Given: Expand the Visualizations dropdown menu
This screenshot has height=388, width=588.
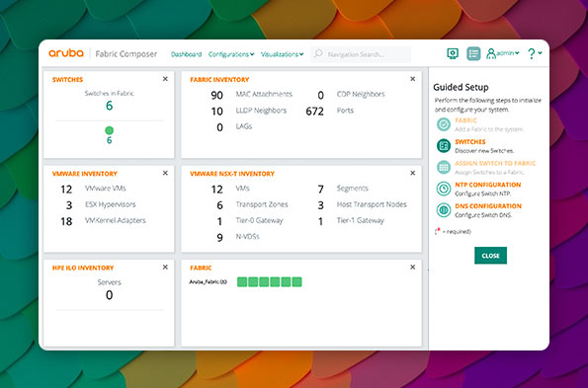Looking at the screenshot, I should point(282,54).
